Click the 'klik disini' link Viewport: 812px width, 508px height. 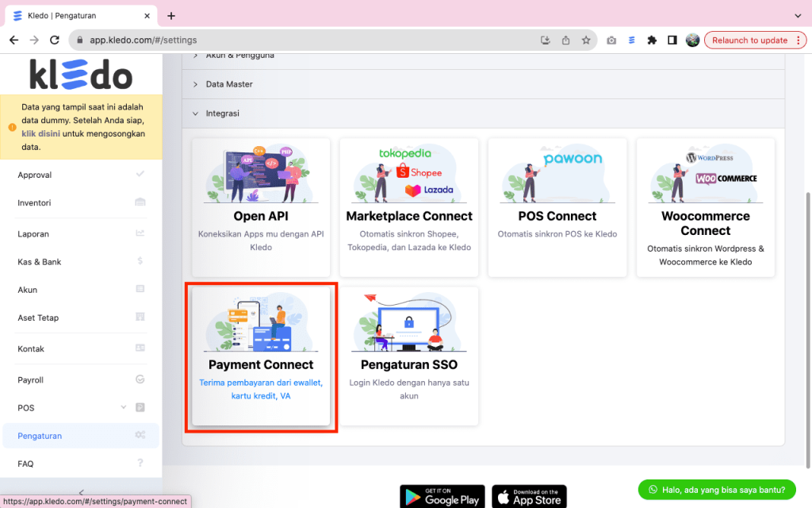pyautogui.click(x=41, y=133)
